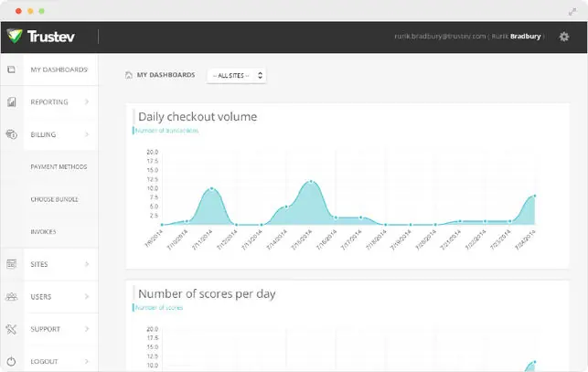
Task: Click the Reporting bar chart icon
Action: tap(12, 101)
